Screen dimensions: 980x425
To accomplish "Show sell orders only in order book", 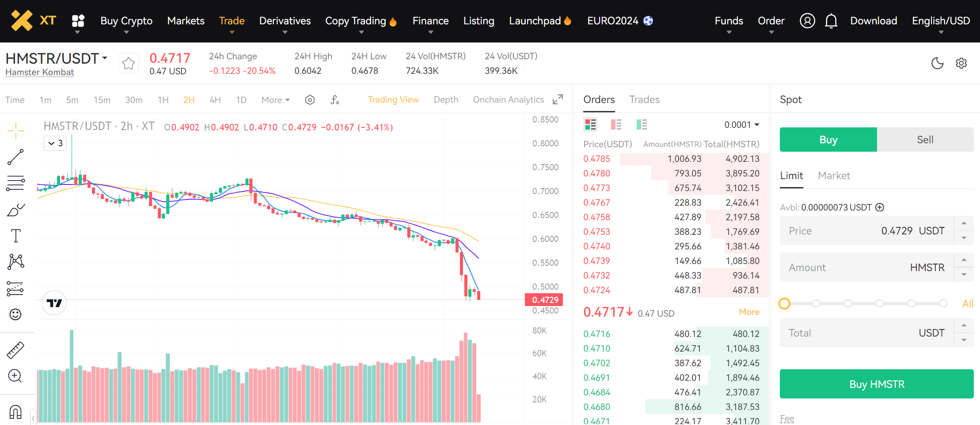I will tap(616, 125).
